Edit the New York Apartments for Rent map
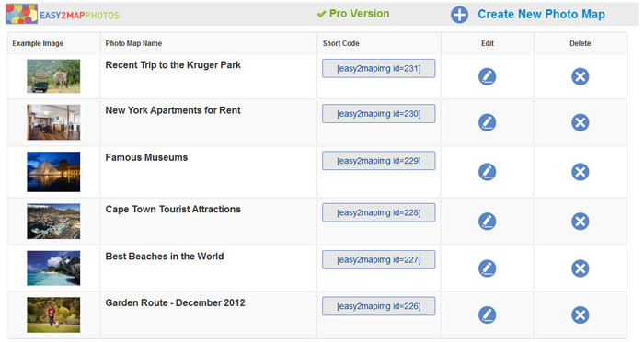This screenshot has height=342, width=644. pyautogui.click(x=487, y=122)
